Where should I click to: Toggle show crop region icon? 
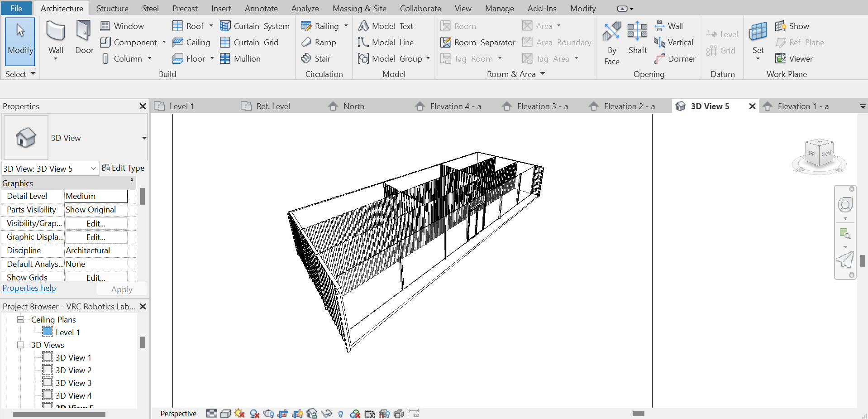click(297, 414)
